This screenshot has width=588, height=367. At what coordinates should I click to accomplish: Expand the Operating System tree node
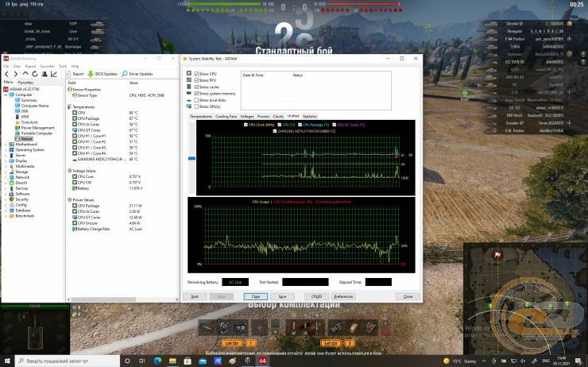6,150
